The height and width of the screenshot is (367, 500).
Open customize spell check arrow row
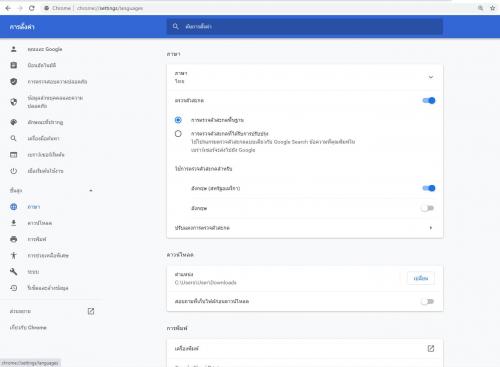pyautogui.click(x=431, y=228)
